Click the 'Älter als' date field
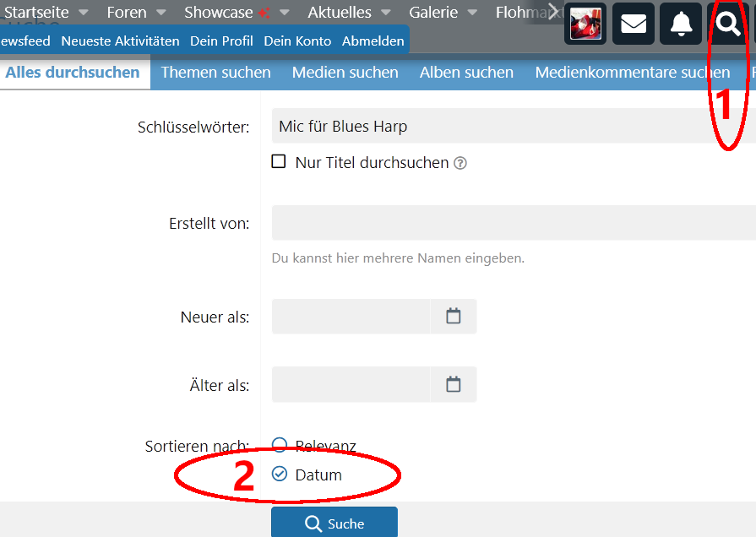This screenshot has height=537, width=756. click(351, 384)
